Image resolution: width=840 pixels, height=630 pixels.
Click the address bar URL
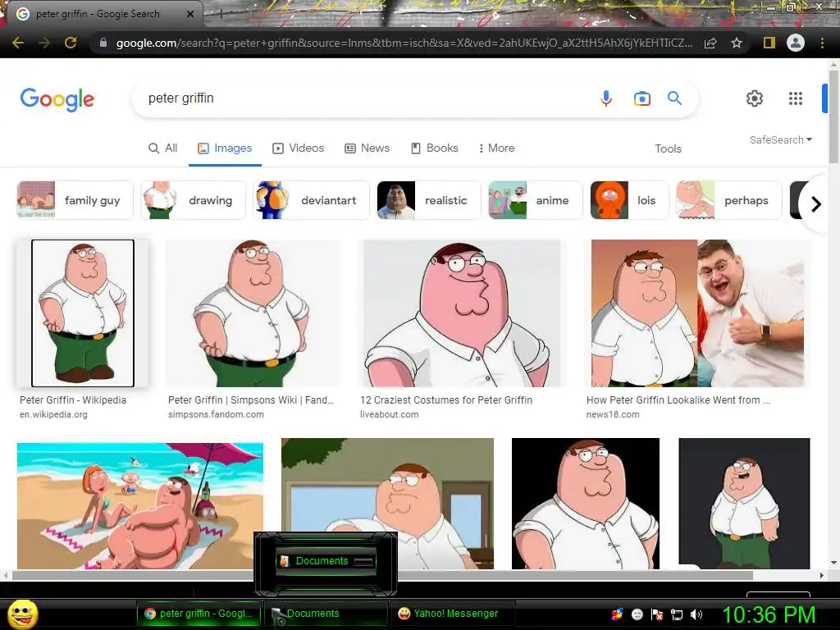[x=404, y=43]
